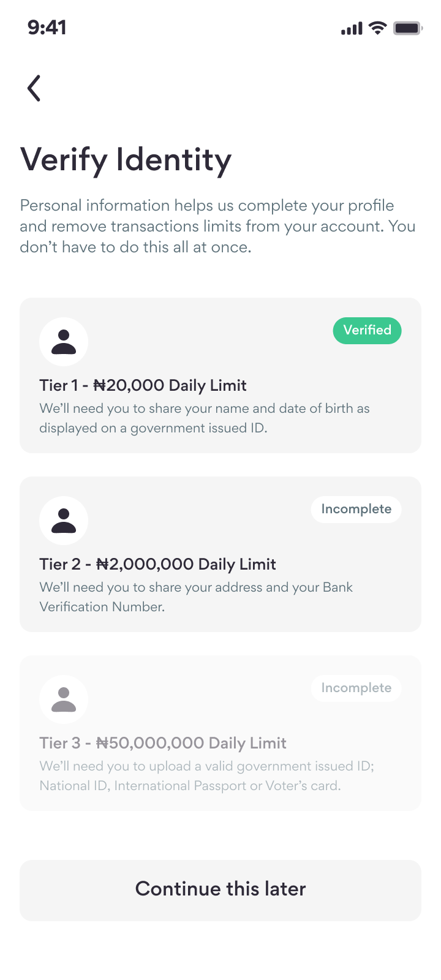Tap the cellular signal bars icon
Screen dimensions: 441x980
pyautogui.click(x=352, y=28)
